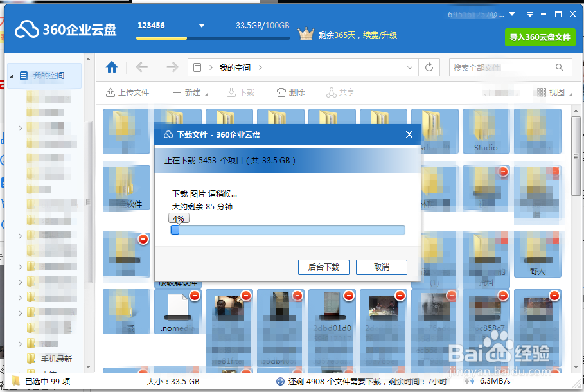Open the account email dropdown
This screenshot has height=392, width=584.
coord(512,14)
